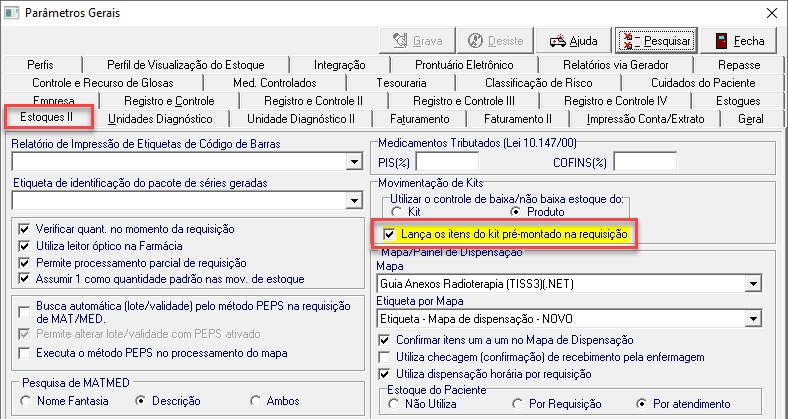
Task: Select Descrição radio option
Action: [x=141, y=401]
